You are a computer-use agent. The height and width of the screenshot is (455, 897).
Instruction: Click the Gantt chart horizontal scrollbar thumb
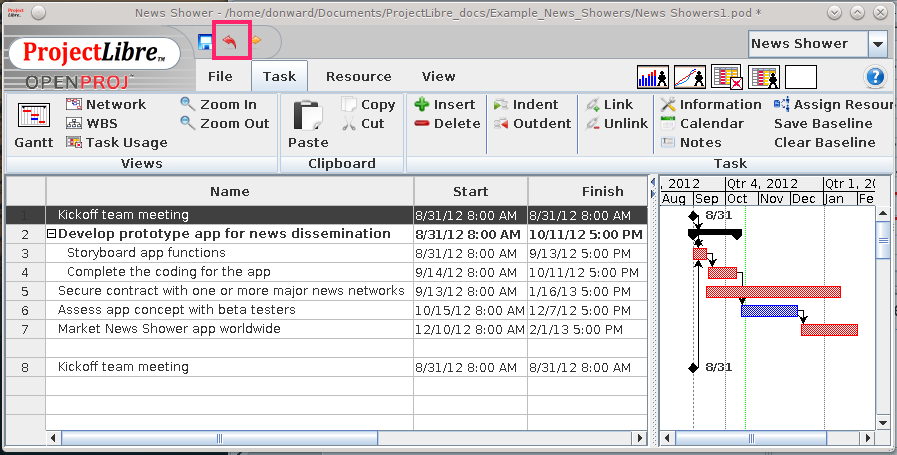751,438
